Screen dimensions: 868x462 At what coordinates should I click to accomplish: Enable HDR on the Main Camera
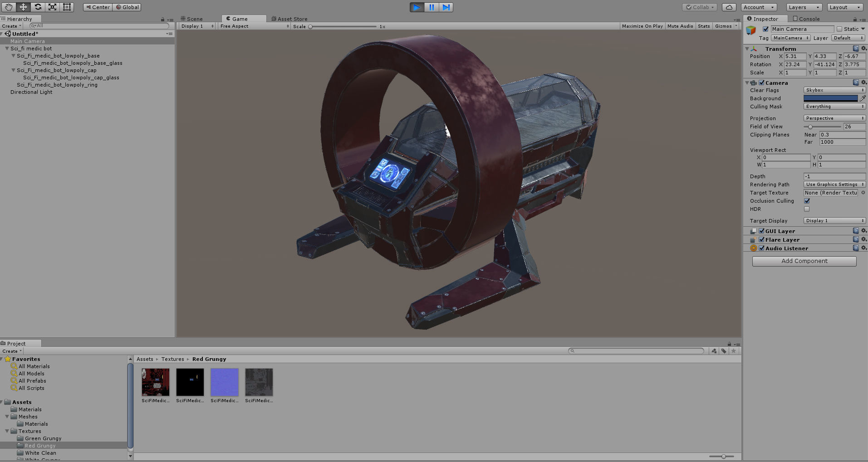click(807, 209)
